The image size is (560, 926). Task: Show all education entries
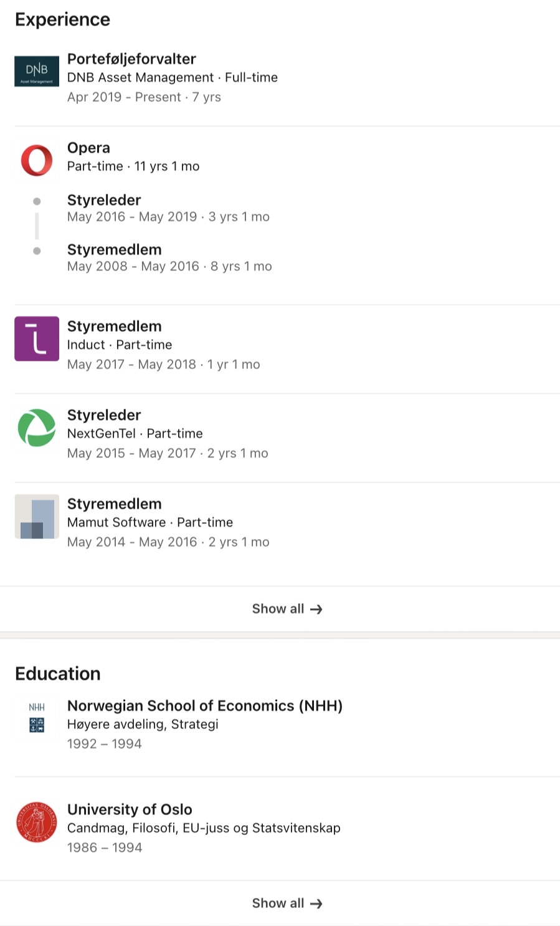pyautogui.click(x=278, y=903)
